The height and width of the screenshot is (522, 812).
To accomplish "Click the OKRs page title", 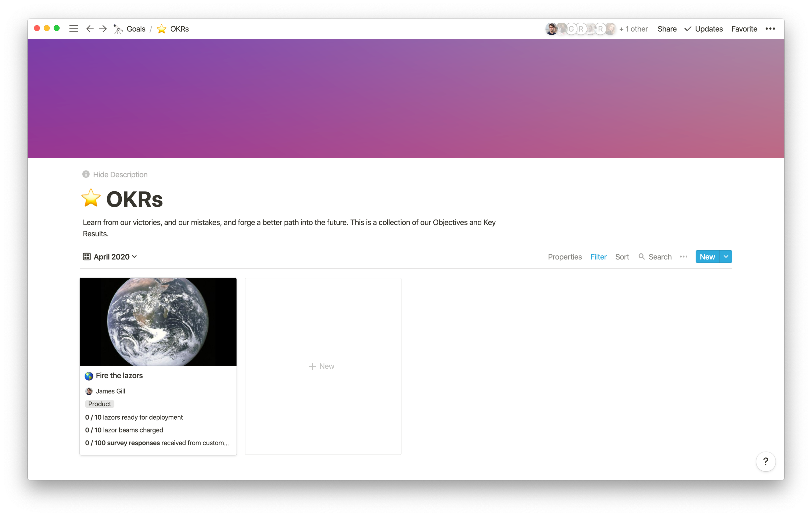I will click(x=135, y=199).
